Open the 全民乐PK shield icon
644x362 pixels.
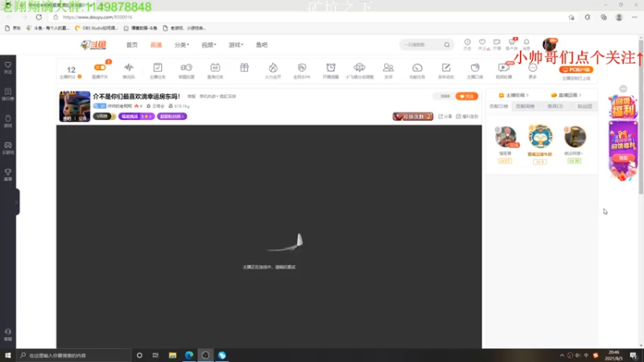[x=302, y=68]
